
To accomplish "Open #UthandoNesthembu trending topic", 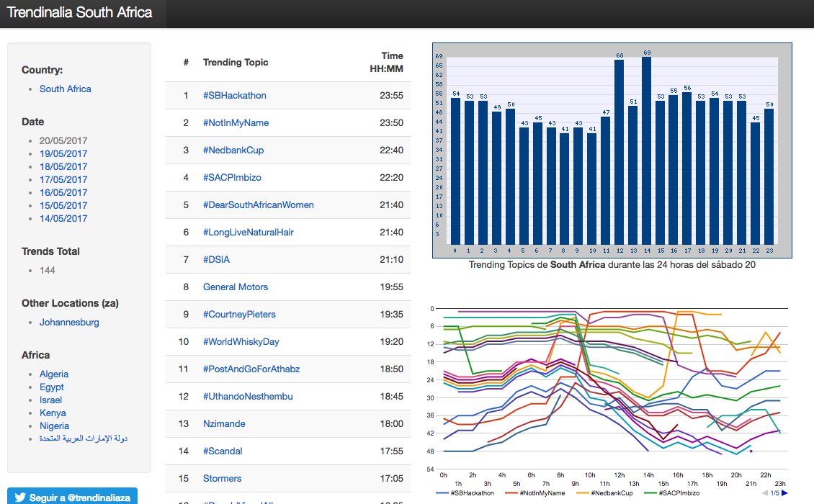I will [x=248, y=397].
